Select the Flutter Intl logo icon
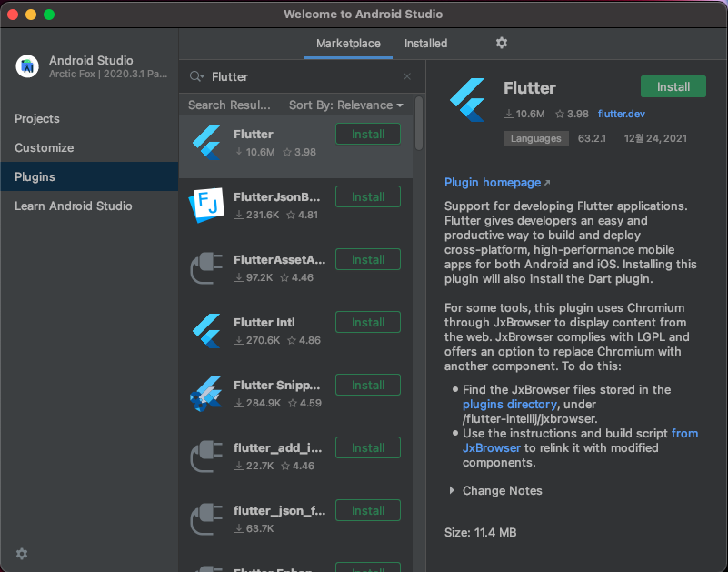The image size is (728, 572). click(x=206, y=331)
